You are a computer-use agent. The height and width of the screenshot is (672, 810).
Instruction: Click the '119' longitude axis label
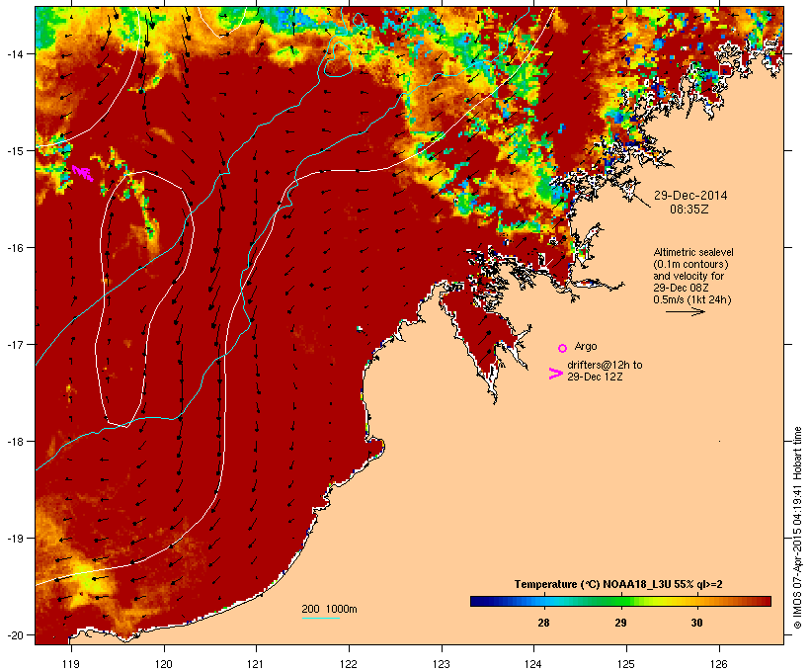(x=71, y=664)
